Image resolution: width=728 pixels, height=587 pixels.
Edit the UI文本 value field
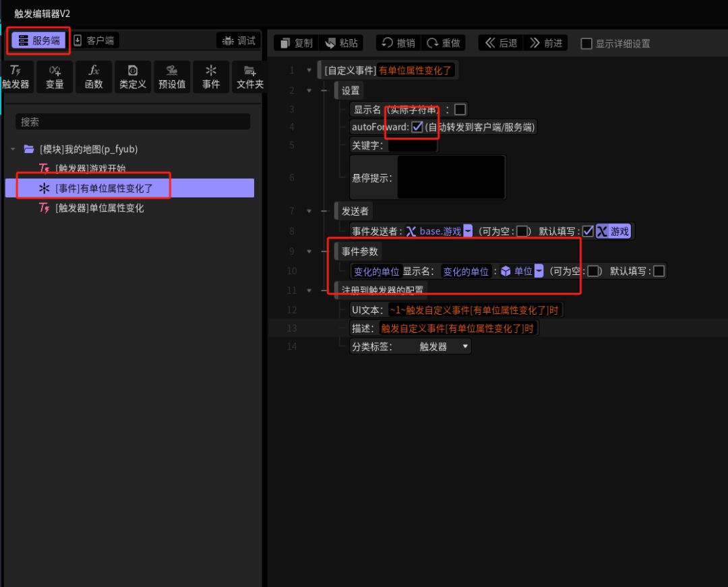coord(475,310)
